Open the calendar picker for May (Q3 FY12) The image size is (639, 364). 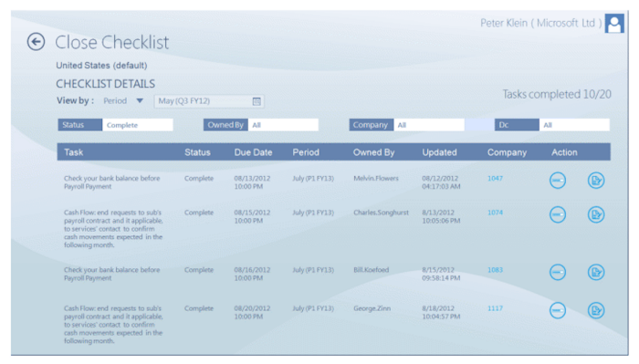257,101
